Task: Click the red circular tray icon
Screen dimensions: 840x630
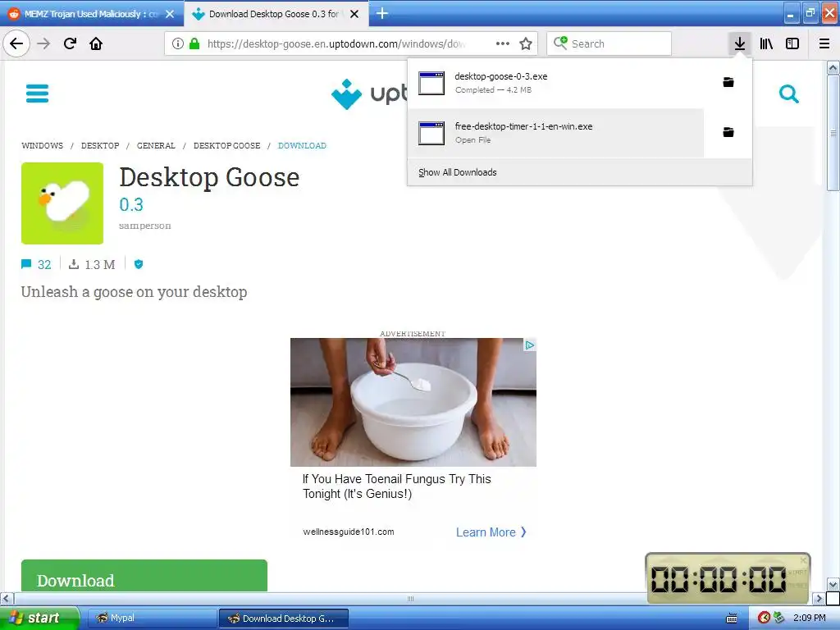Action: (764, 618)
